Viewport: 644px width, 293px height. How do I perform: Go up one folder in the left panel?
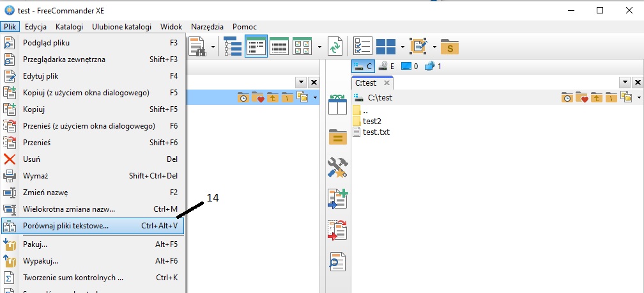tap(273, 98)
